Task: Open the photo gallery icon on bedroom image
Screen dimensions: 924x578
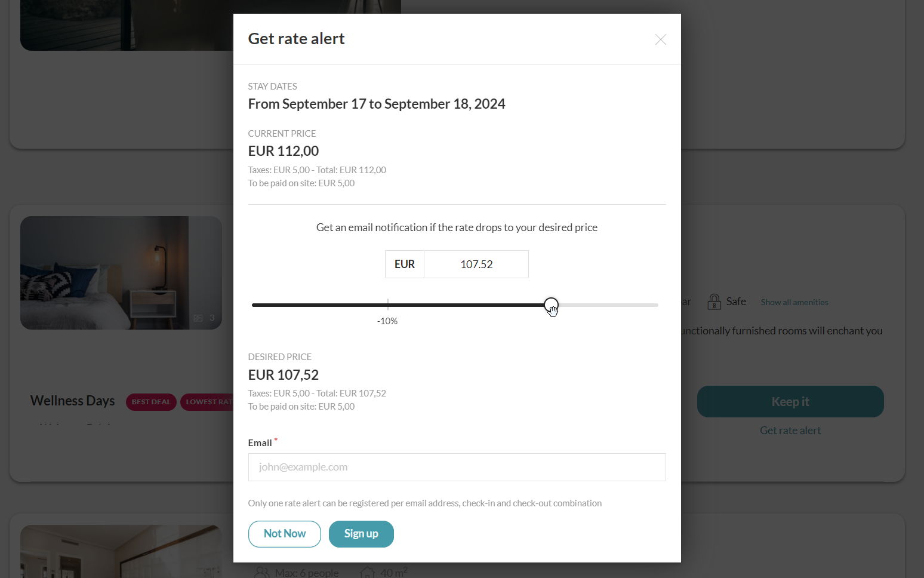Action: pos(198,318)
